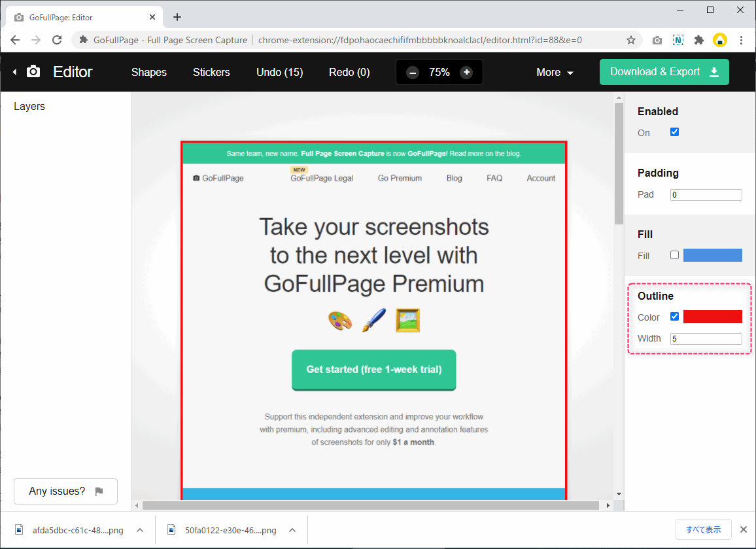The width and height of the screenshot is (756, 549).
Task: Open the Chrome profile avatar
Action: pos(720,40)
